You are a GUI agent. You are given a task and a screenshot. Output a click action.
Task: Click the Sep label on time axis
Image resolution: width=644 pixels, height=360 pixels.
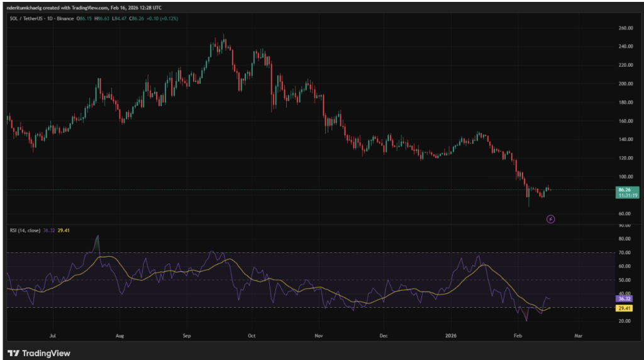187,337
